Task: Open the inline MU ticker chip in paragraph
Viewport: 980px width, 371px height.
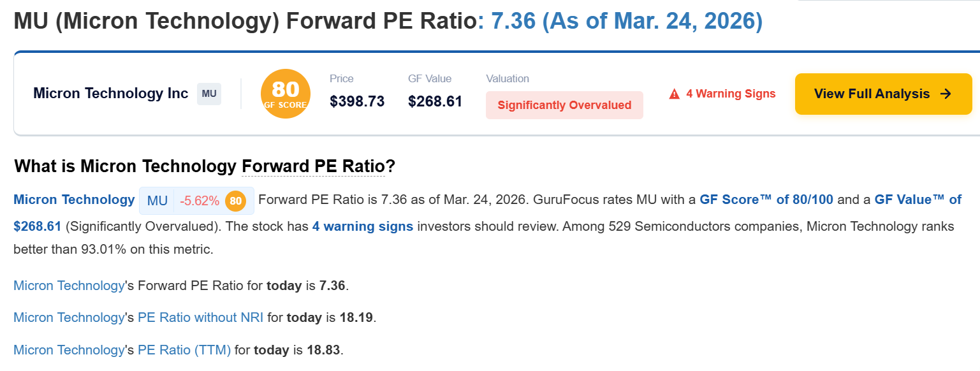Action: [x=157, y=201]
